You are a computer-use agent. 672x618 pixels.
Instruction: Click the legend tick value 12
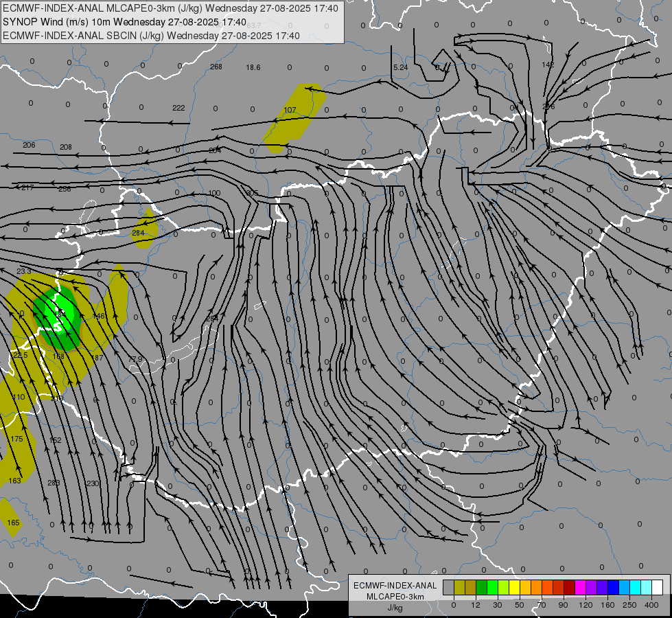point(476,605)
